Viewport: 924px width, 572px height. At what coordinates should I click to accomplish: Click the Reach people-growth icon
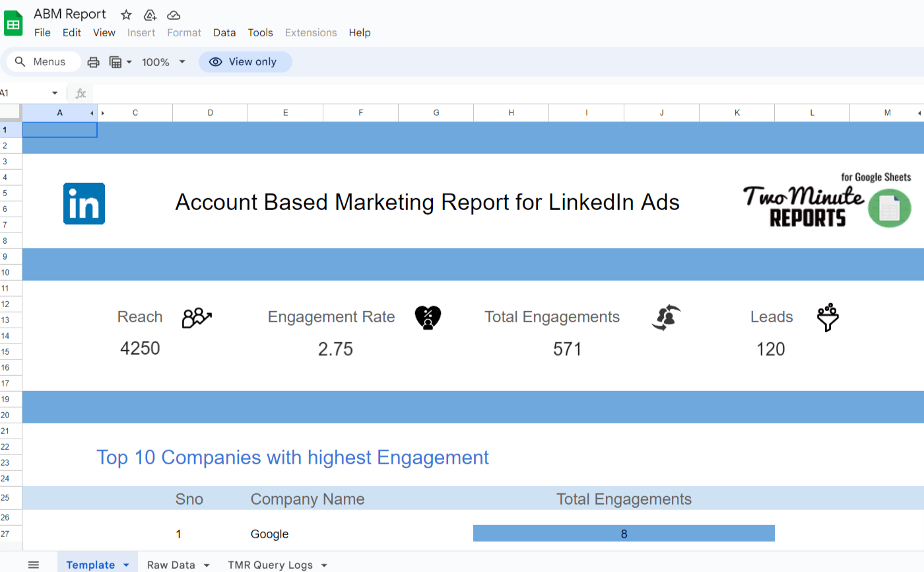tap(197, 318)
